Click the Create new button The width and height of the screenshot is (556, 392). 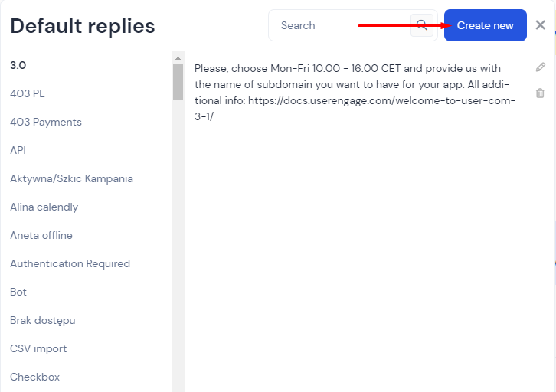coord(485,25)
